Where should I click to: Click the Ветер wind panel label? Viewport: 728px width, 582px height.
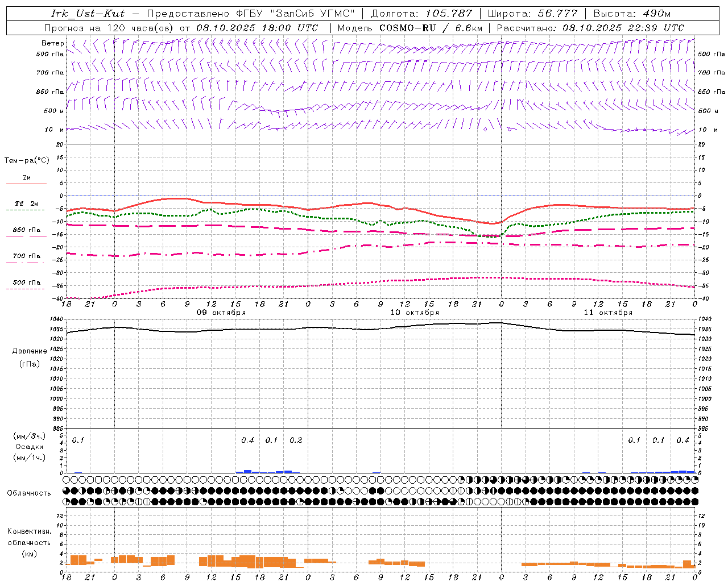53,43
